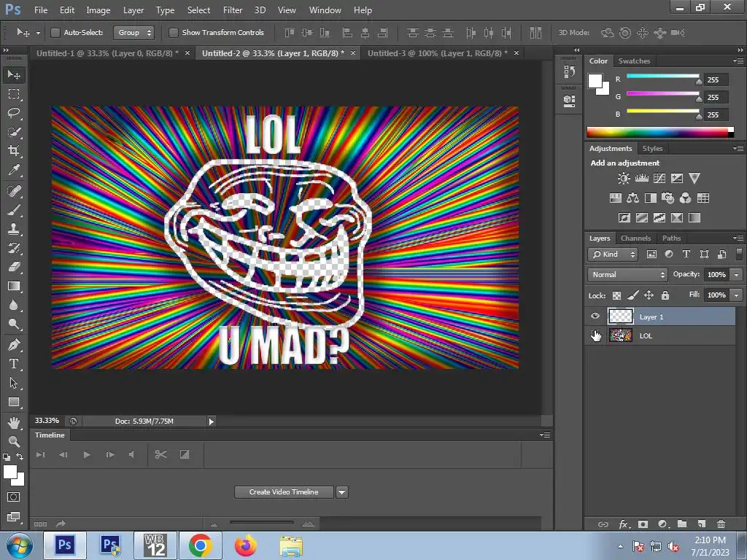Play the timeline
The width and height of the screenshot is (747, 560).
tap(87, 455)
